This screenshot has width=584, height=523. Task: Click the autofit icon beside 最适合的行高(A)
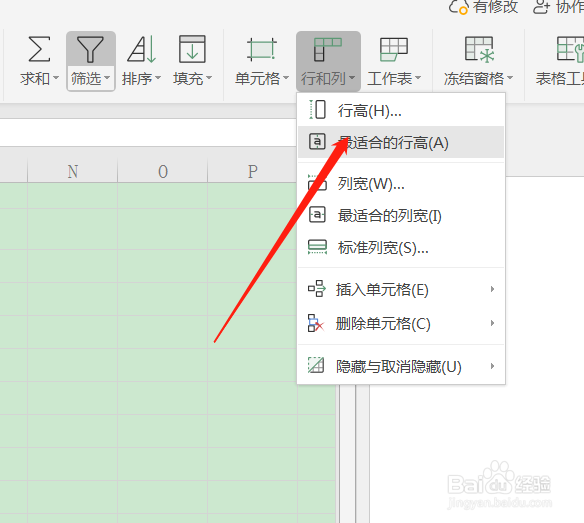[x=317, y=142]
